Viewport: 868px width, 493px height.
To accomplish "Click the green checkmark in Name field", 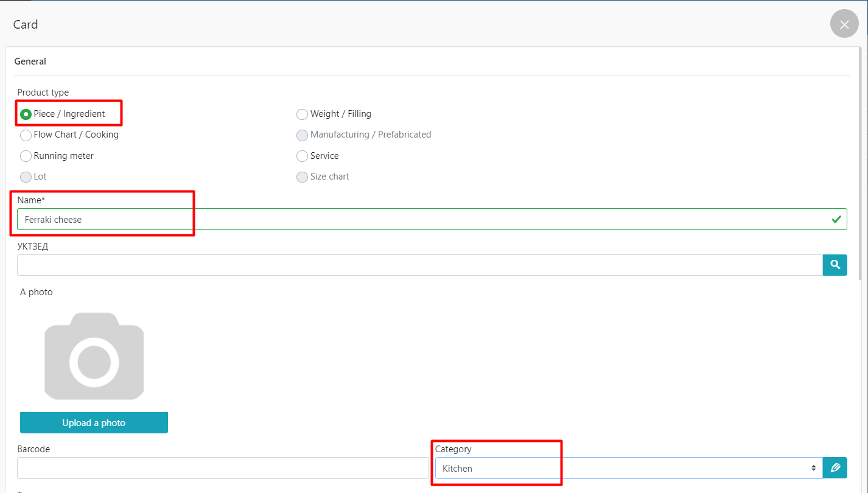I will 836,219.
